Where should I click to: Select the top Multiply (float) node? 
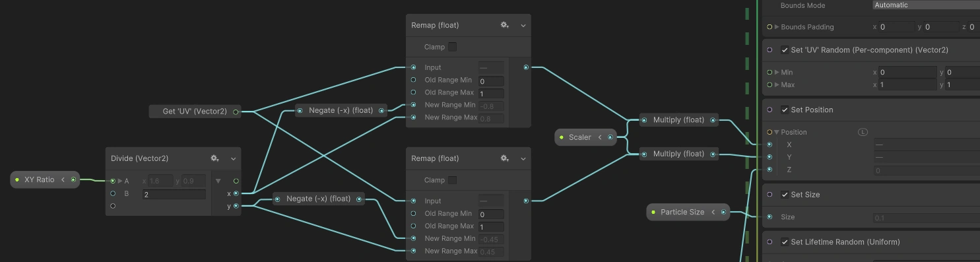click(678, 120)
